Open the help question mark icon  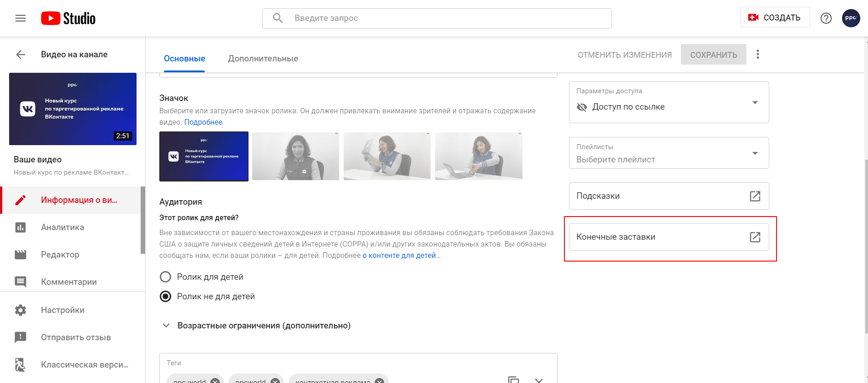826,18
